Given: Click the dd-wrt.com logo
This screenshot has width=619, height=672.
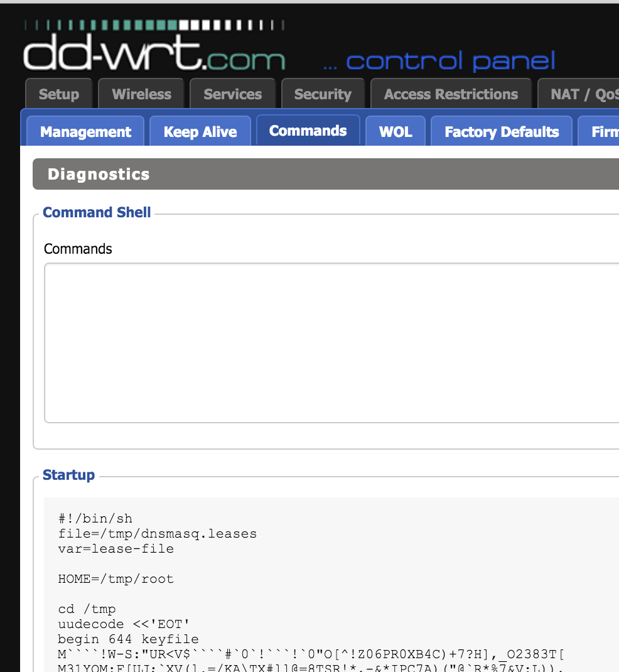Looking at the screenshot, I should 154,46.
